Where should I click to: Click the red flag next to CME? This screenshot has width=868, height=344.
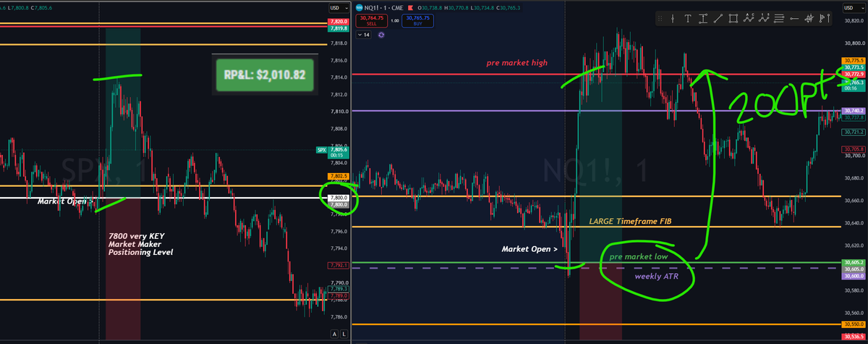tap(410, 8)
